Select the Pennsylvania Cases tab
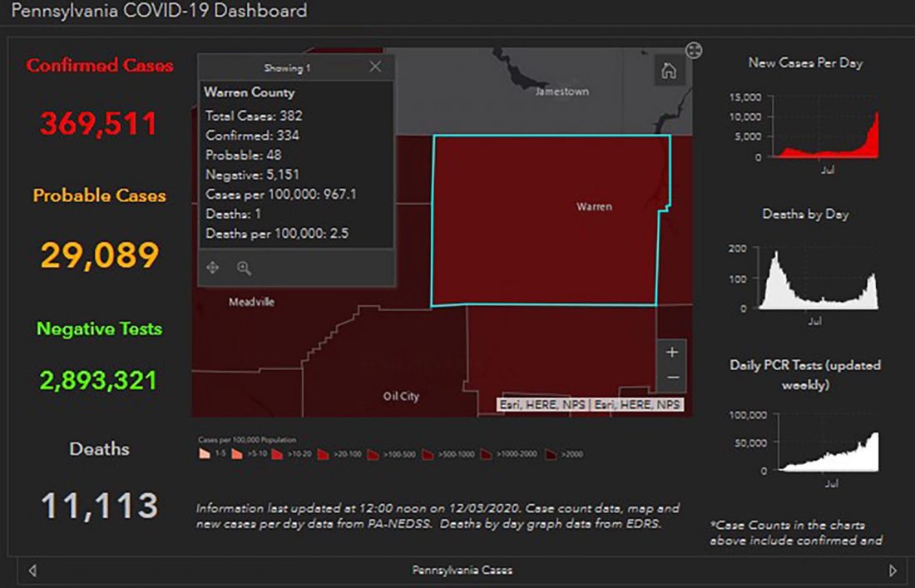Viewport: 915px width, 588px height. pos(462,571)
